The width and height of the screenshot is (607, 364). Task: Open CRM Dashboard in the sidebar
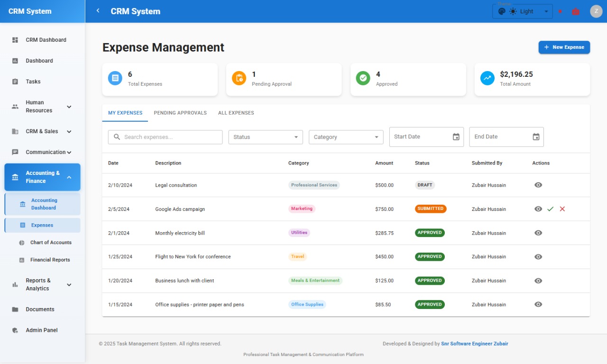point(43,40)
